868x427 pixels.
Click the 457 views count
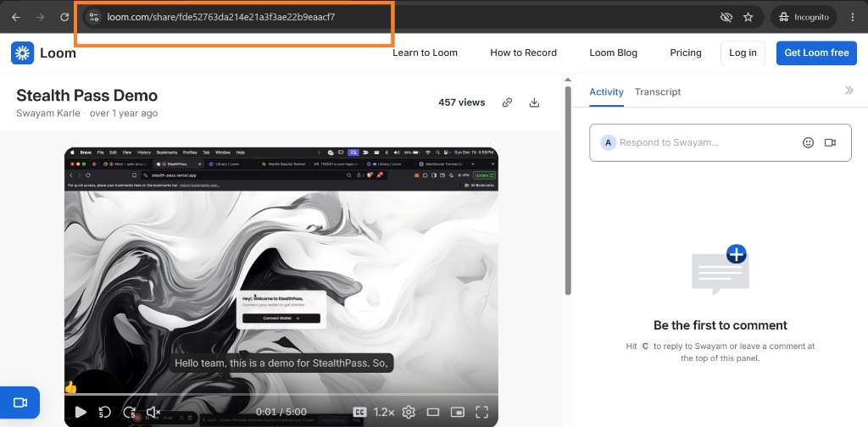pyautogui.click(x=462, y=103)
